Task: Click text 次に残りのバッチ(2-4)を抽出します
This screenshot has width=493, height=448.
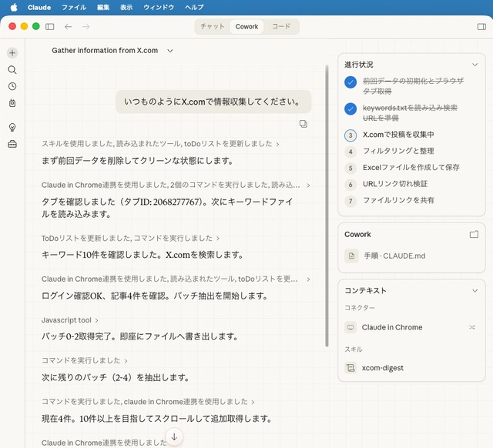Action: click(116, 378)
